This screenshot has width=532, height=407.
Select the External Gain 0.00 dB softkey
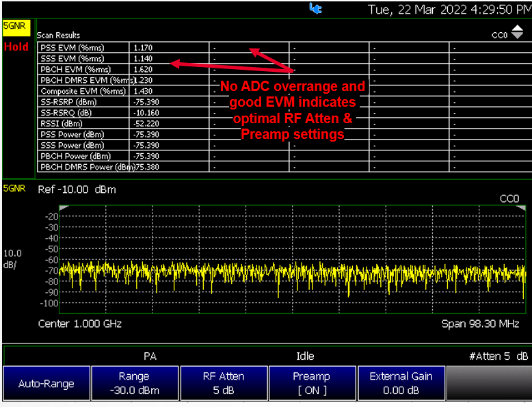click(401, 383)
